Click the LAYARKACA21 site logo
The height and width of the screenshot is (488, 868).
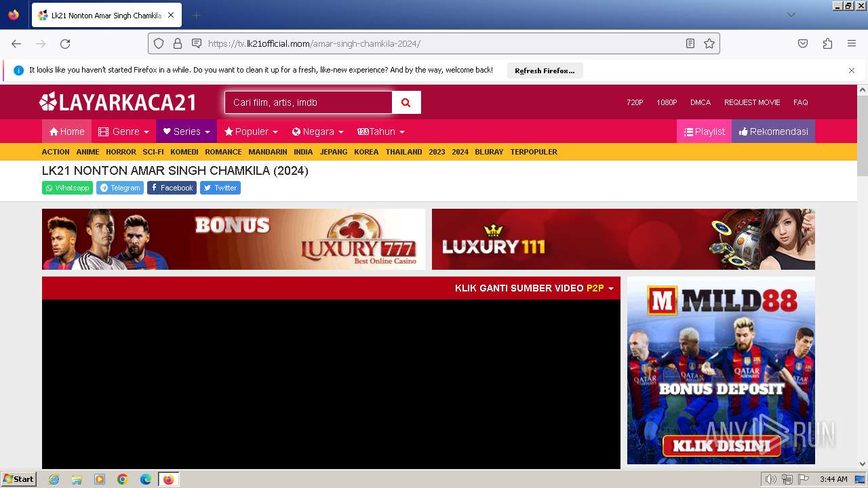[x=118, y=102]
